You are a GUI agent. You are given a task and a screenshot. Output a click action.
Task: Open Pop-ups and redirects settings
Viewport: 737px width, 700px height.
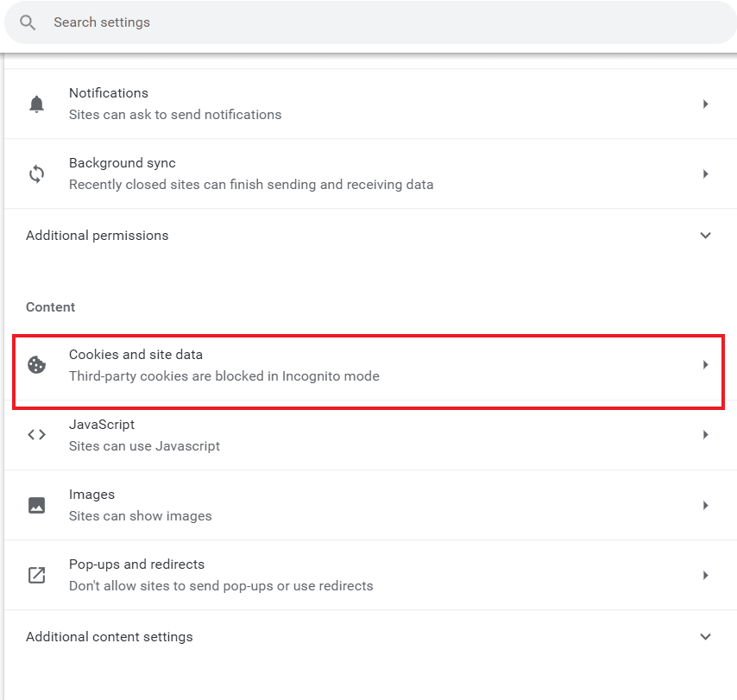click(370, 576)
